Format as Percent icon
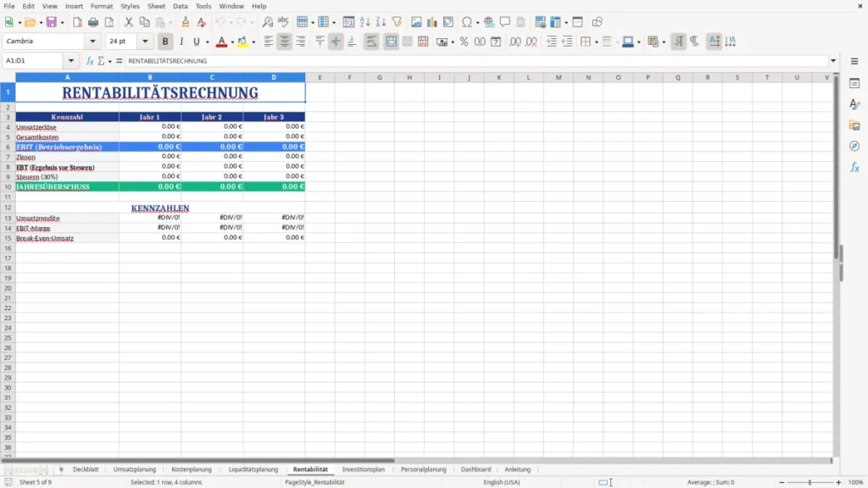This screenshot has width=868, height=488. [x=464, y=42]
